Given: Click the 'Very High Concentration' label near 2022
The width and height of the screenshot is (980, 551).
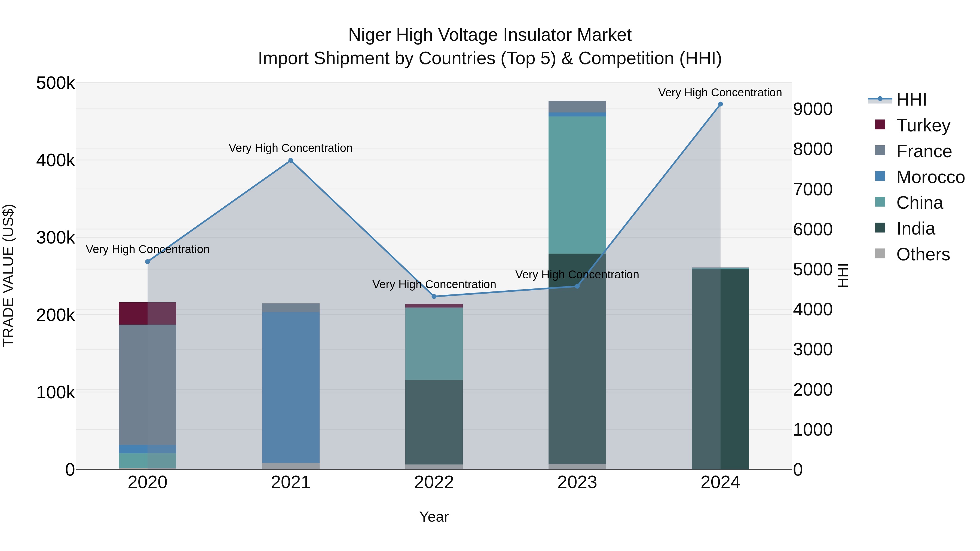Looking at the screenshot, I should pos(434,284).
